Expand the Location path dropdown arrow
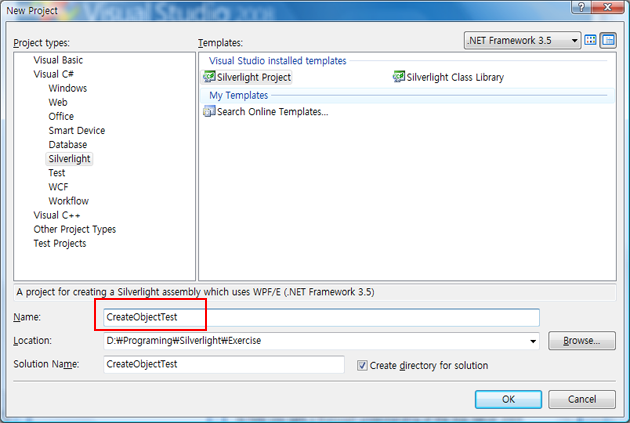Screen dimensions: 630x423 (533, 341)
